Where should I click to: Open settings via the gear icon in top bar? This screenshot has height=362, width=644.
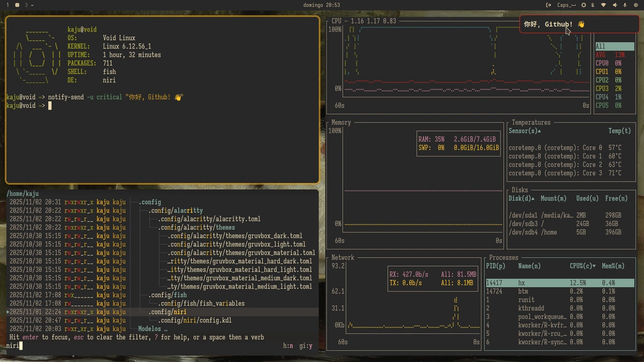point(584,5)
